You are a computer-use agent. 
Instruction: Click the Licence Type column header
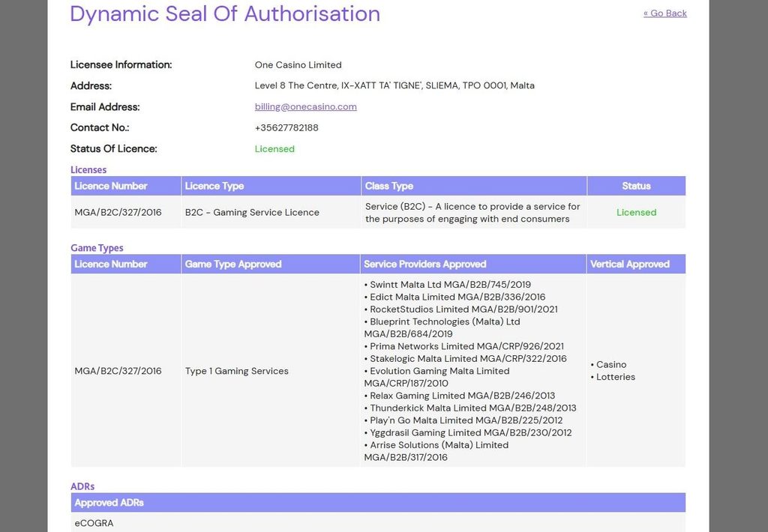(x=271, y=186)
